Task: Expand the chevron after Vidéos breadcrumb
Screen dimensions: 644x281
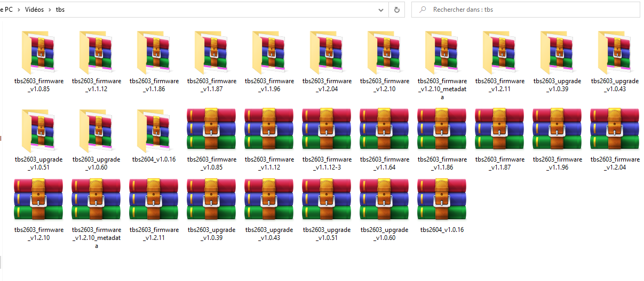Action: point(50,10)
